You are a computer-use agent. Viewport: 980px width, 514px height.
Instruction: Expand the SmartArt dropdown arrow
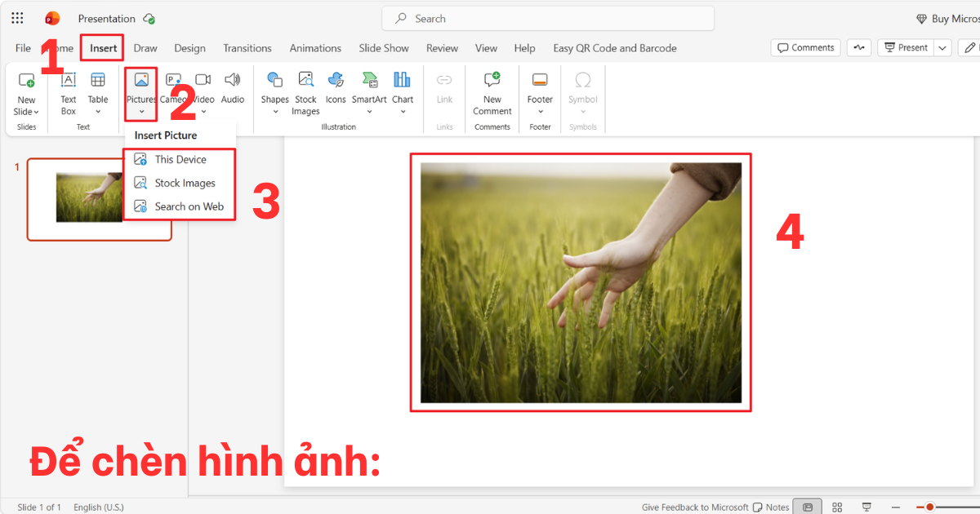(x=369, y=112)
